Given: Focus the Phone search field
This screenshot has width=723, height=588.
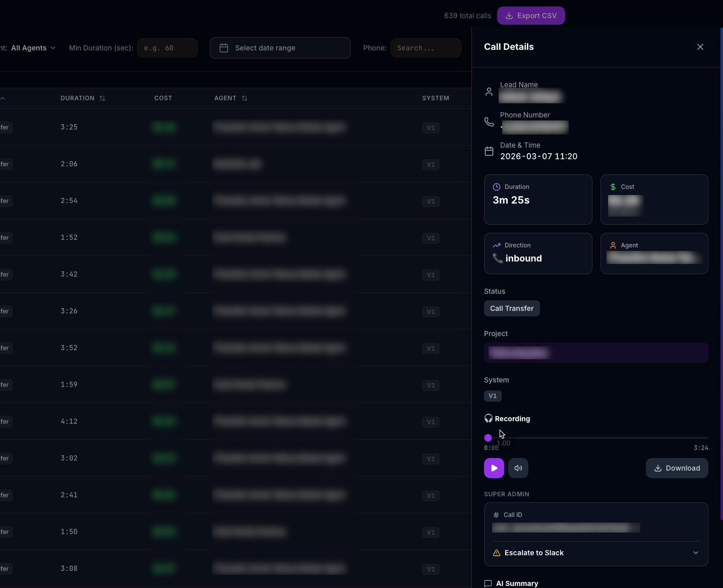Looking at the screenshot, I should point(426,48).
